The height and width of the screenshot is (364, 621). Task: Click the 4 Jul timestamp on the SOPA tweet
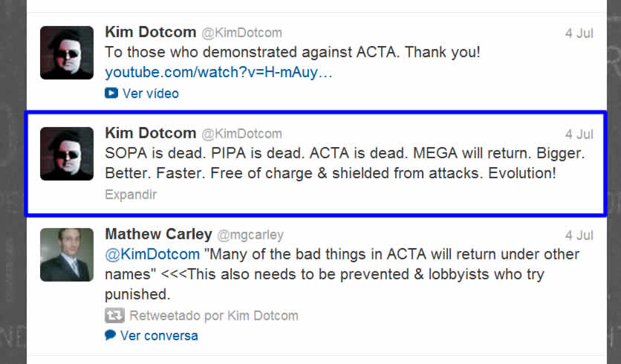(x=579, y=134)
